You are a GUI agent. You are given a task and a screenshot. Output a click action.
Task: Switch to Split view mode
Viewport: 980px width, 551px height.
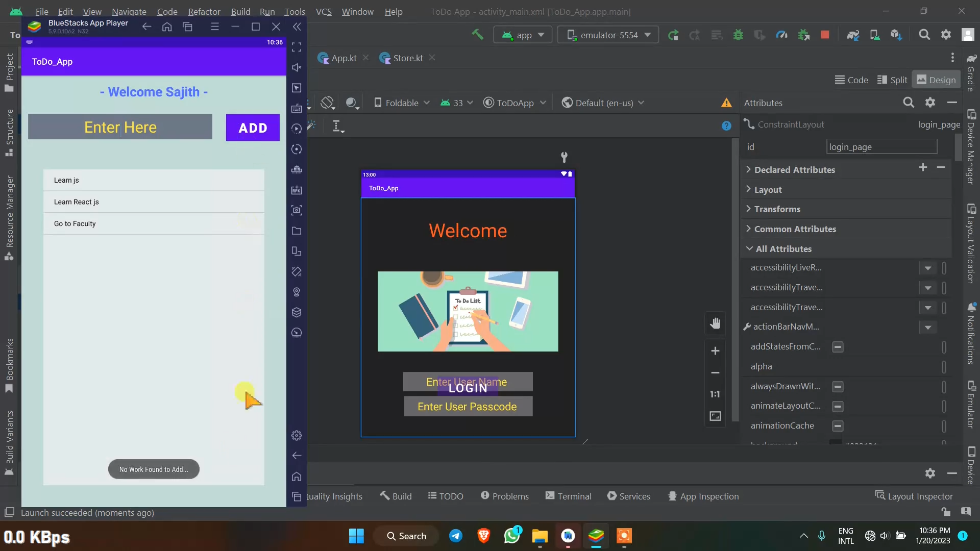coord(892,80)
